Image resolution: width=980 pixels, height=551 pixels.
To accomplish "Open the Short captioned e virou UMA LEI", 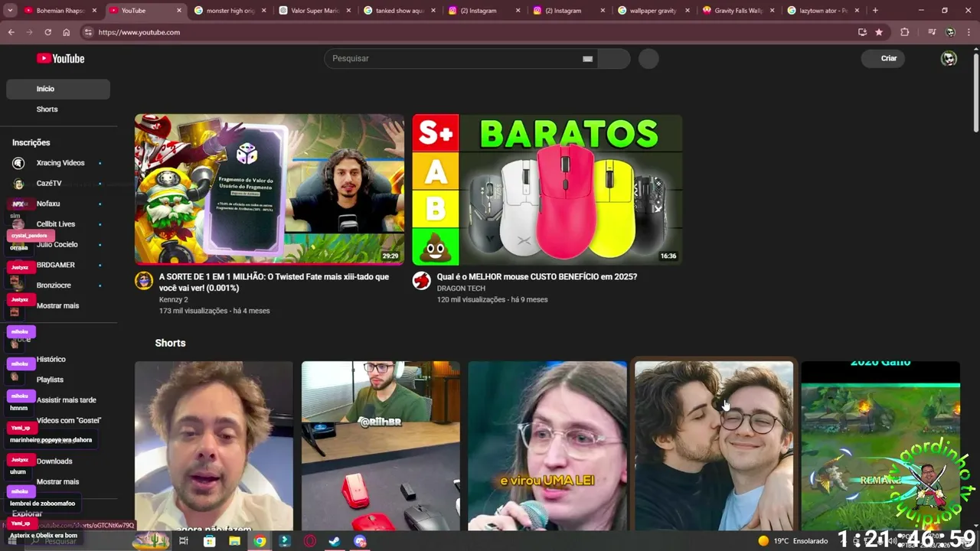I will click(547, 445).
